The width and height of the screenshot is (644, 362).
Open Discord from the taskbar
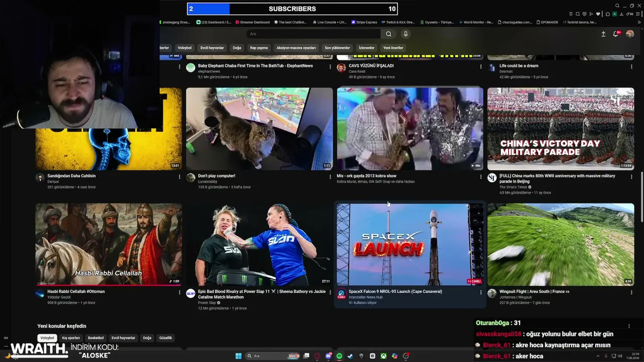pos(328,356)
